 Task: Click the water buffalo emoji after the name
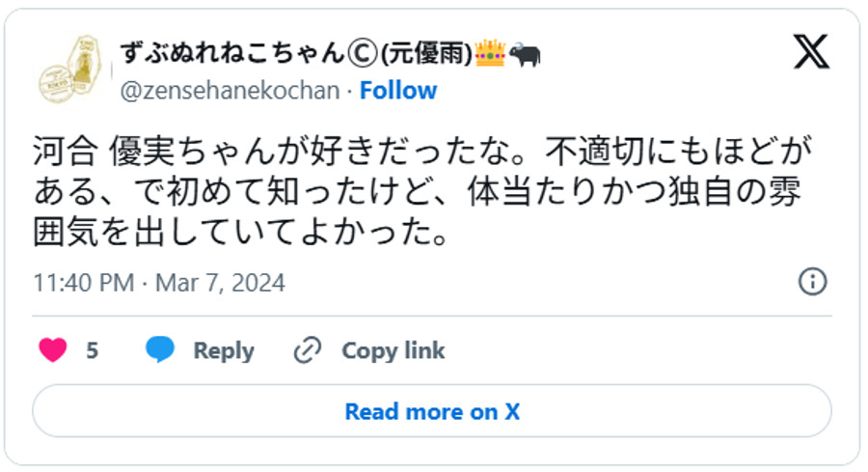(525, 54)
